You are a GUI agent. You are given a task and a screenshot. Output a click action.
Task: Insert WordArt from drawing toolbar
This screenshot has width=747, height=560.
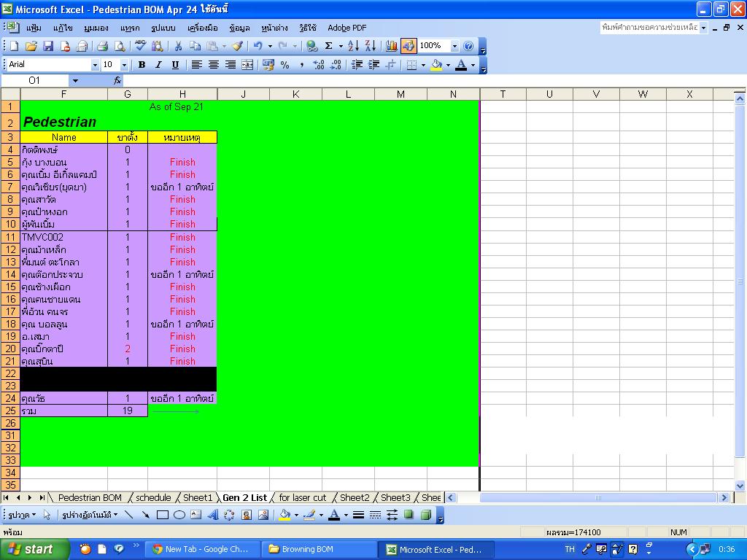tap(213, 515)
